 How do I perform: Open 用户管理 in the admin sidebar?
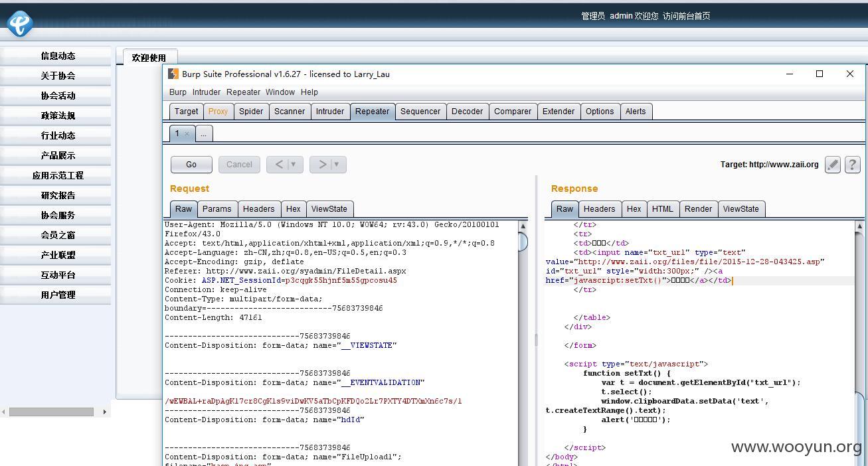pyautogui.click(x=56, y=295)
